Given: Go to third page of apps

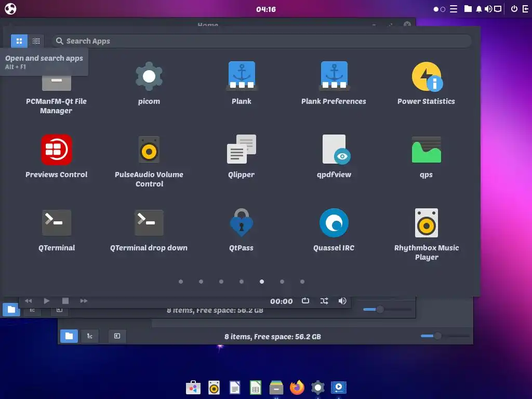Looking at the screenshot, I should tap(221, 282).
